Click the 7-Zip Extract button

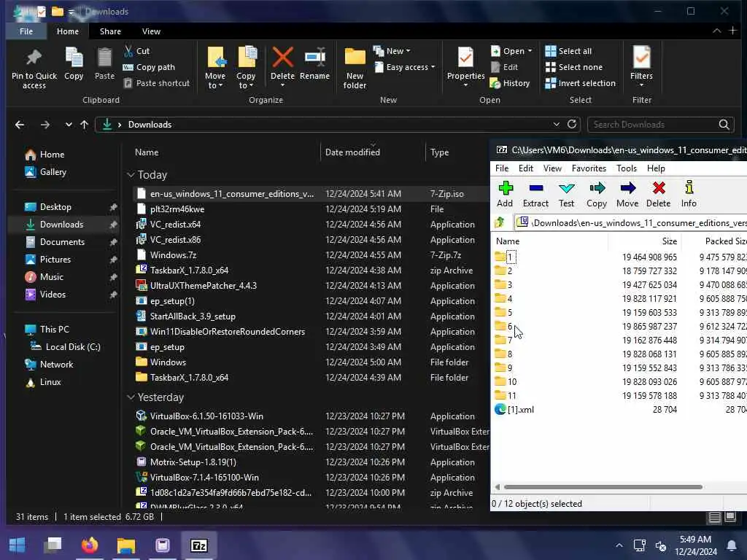click(535, 194)
